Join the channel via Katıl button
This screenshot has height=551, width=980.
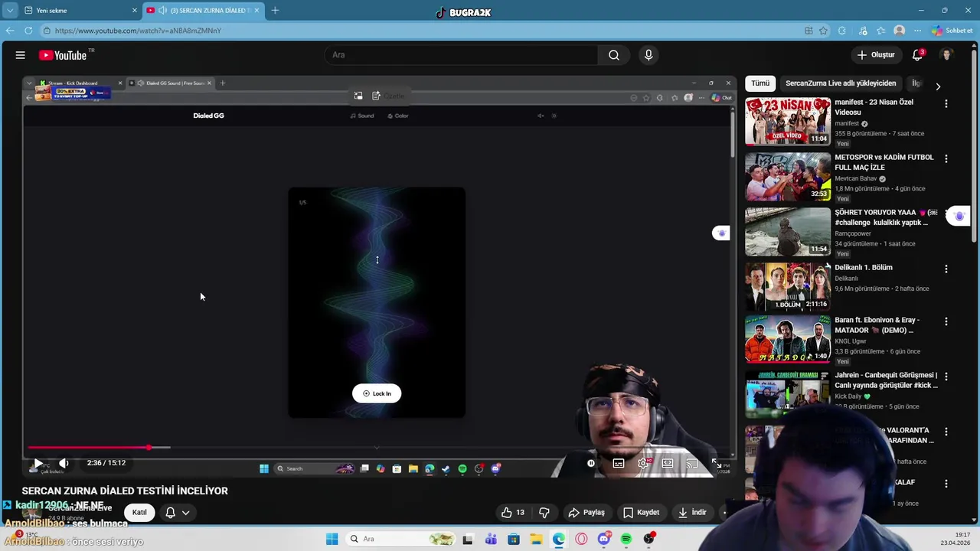tap(139, 513)
